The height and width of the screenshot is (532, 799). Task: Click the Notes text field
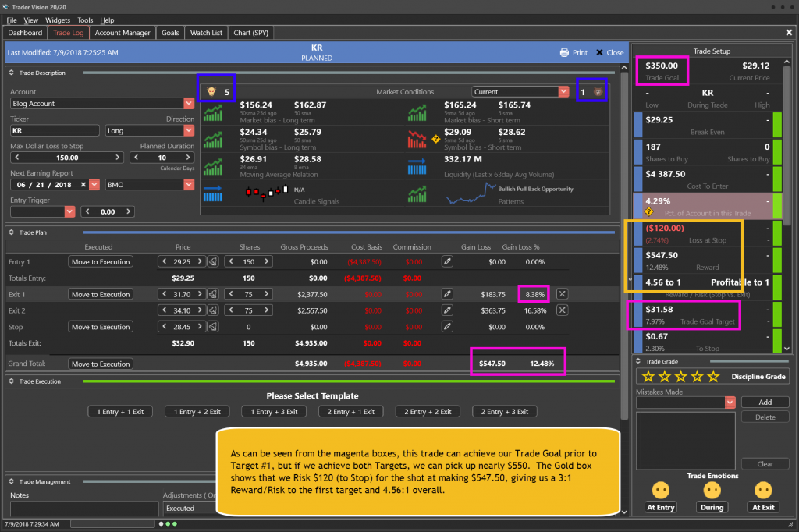tap(84, 509)
